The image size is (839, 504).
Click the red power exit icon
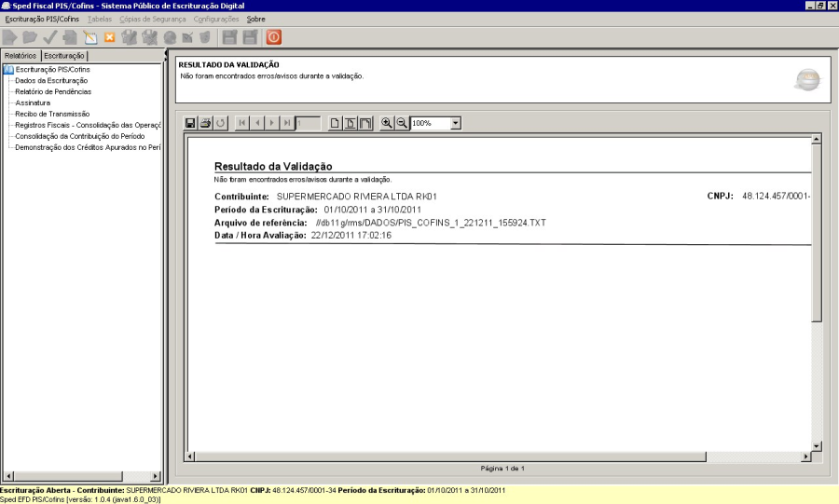coord(274,37)
